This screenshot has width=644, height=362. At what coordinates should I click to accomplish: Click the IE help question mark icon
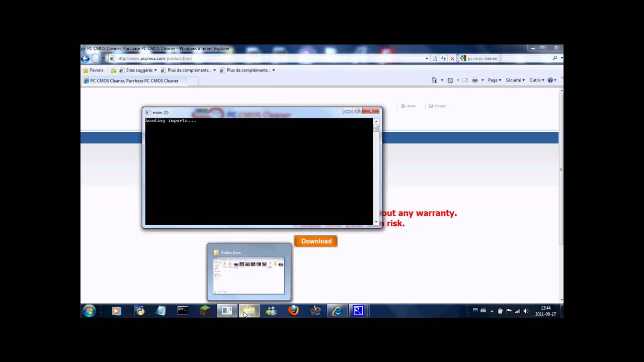click(x=550, y=80)
